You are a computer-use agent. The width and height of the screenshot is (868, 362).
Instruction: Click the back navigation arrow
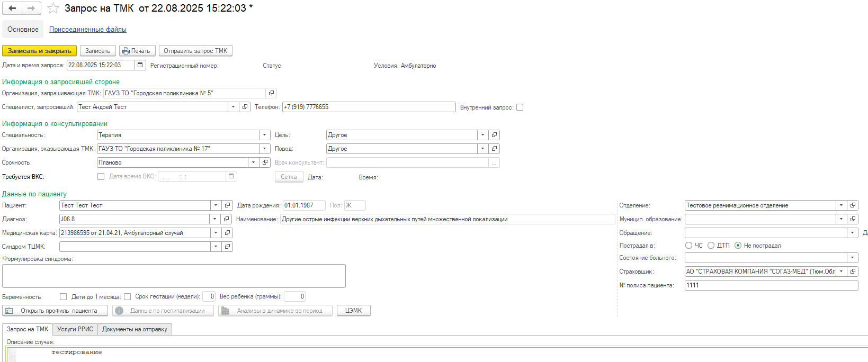point(12,8)
